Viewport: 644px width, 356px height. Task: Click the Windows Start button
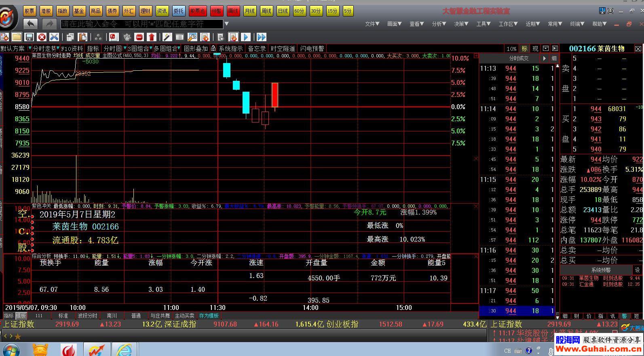(11, 350)
